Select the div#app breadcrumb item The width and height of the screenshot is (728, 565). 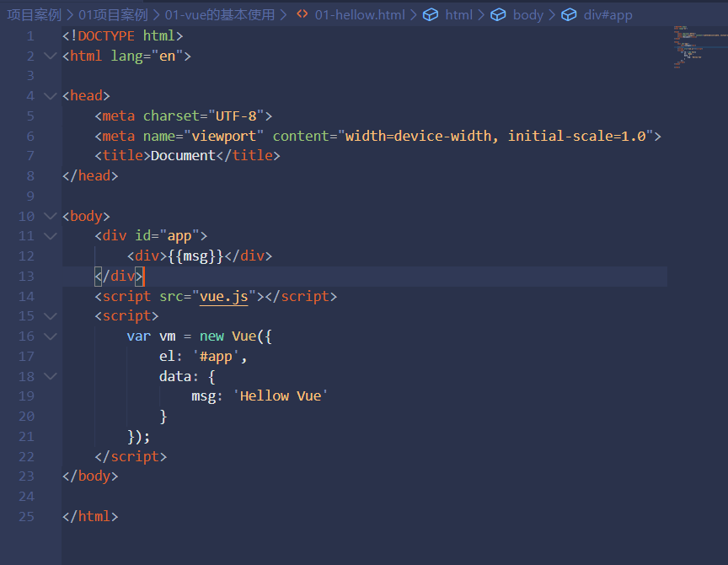point(608,15)
